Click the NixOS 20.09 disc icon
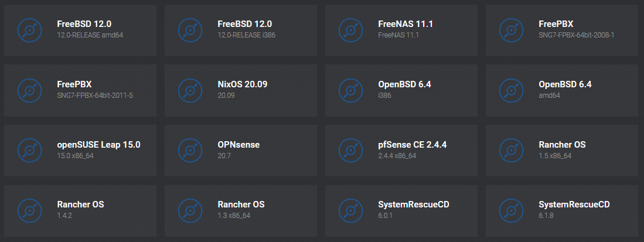The height and width of the screenshot is (242, 644). point(190,90)
